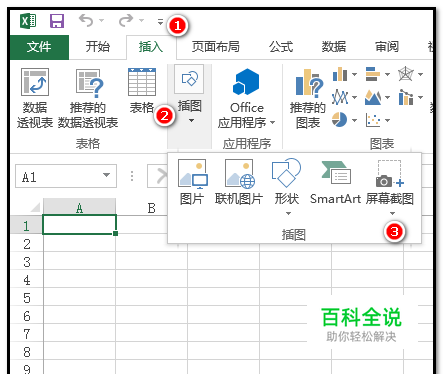This screenshot has height=374, width=443.
Task: Insert a pie chart
Action: [x=340, y=120]
